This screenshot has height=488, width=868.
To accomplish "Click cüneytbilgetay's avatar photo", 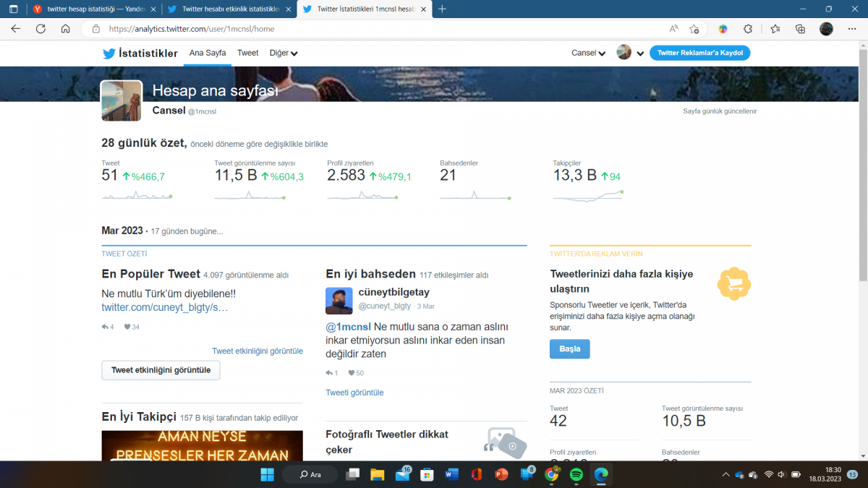I will (339, 301).
